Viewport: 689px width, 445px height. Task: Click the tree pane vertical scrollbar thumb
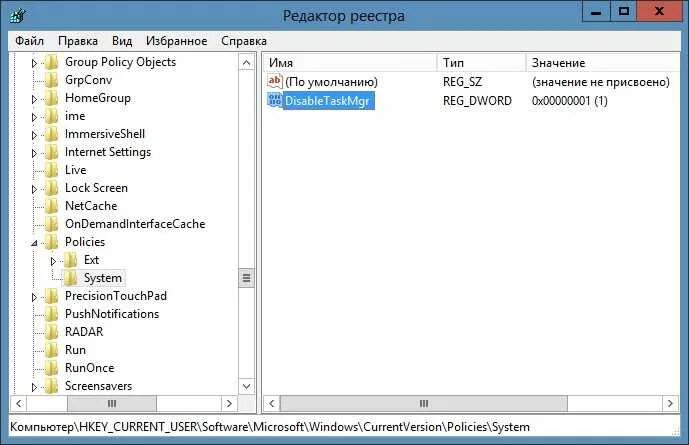pyautogui.click(x=247, y=278)
